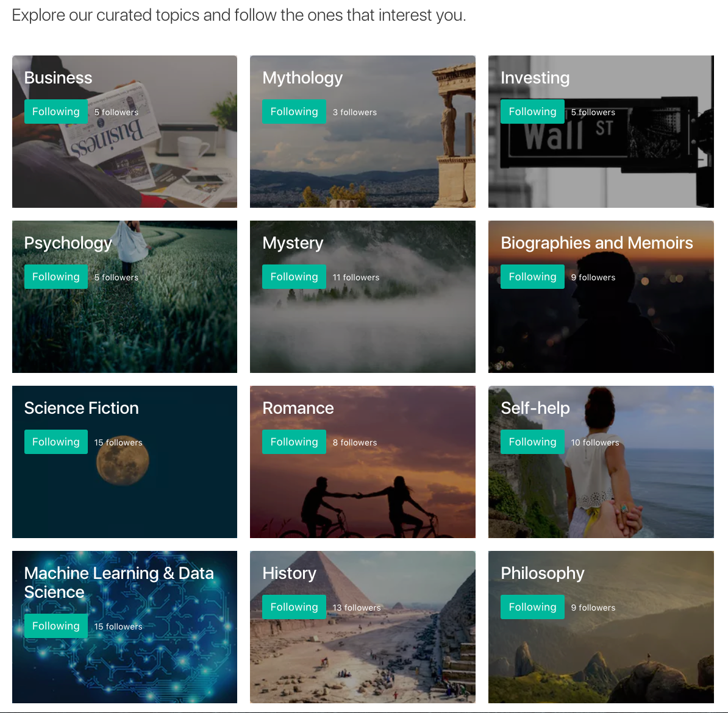Click the Following button under Romance
The image size is (728, 713).
coord(294,442)
